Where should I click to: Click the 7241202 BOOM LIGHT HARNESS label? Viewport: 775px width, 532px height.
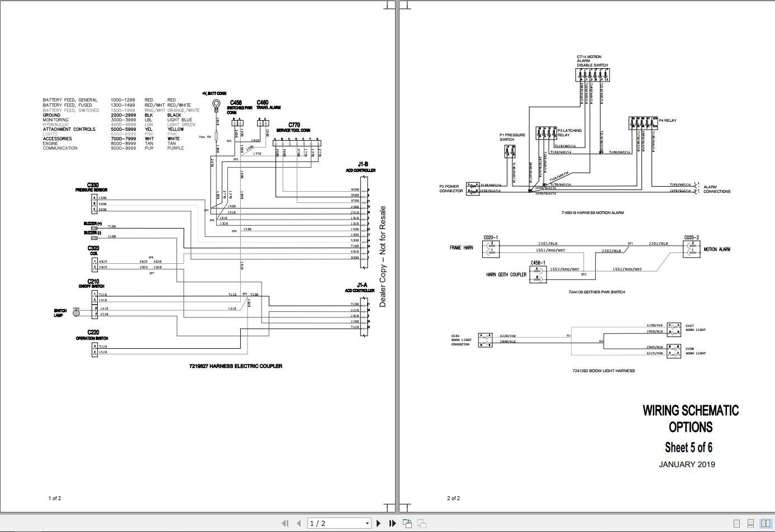603,370
